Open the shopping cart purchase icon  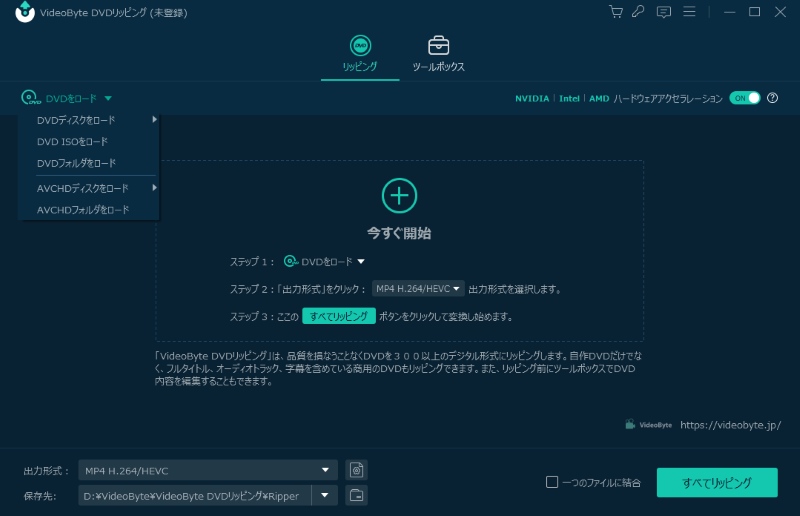pos(616,12)
